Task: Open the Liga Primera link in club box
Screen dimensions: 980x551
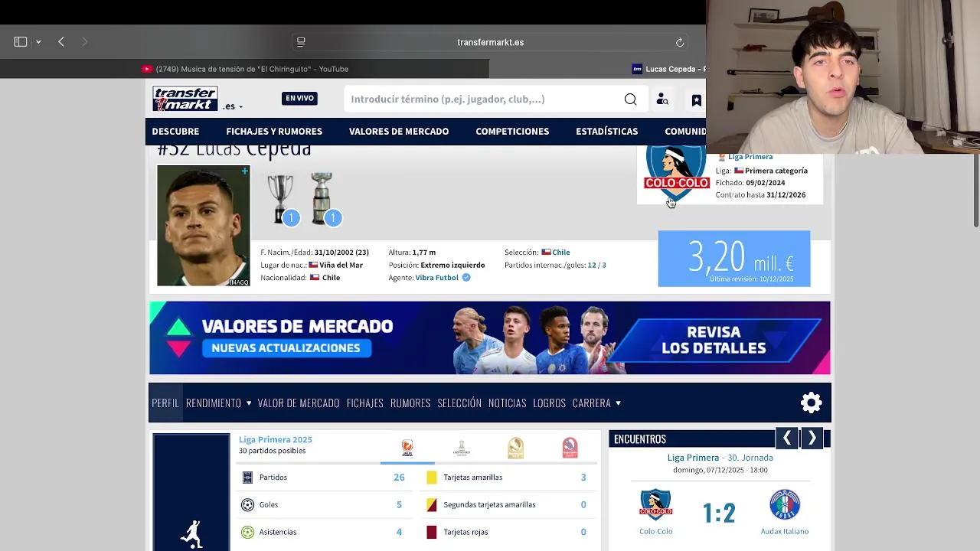Action: click(750, 157)
